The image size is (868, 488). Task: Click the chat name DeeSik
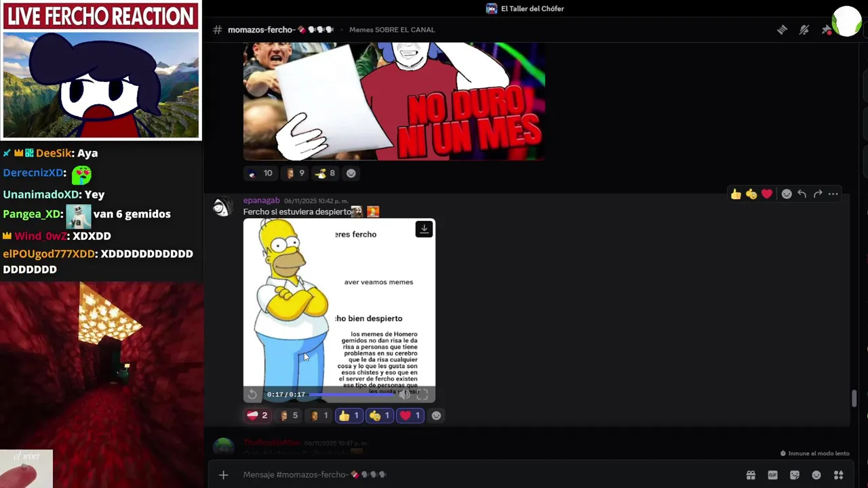[54, 153]
